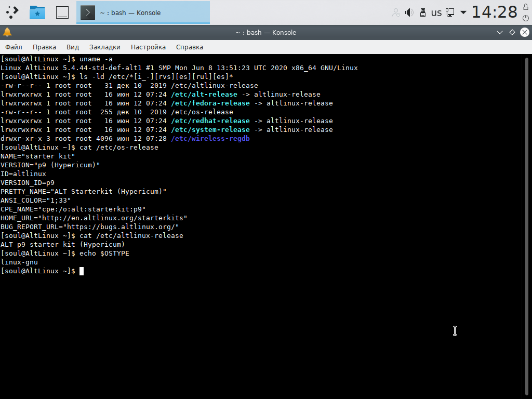Viewport: 532px width, 399px height.
Task: Switch keyboard layout 'us' indicator
Action: click(x=436, y=12)
